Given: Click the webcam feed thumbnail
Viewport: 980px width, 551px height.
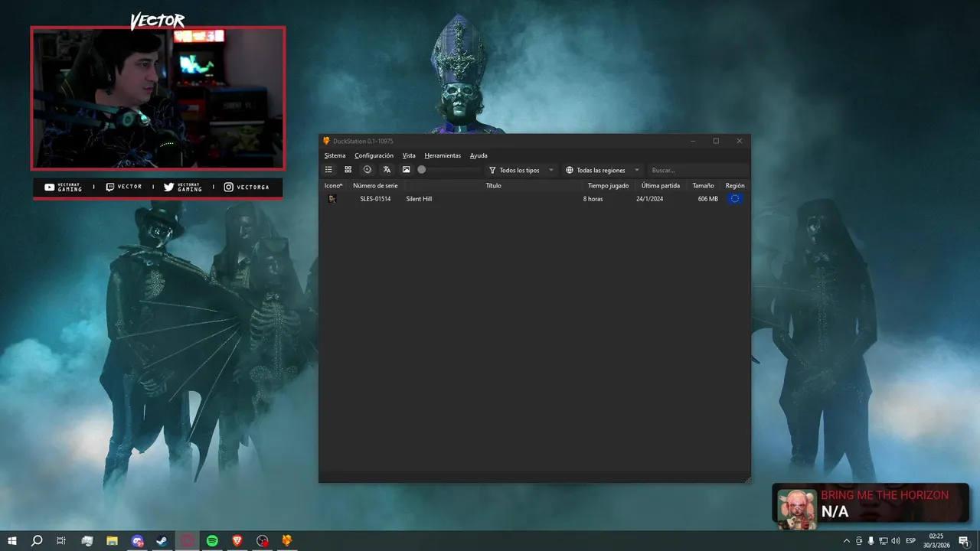Looking at the screenshot, I should (x=158, y=98).
